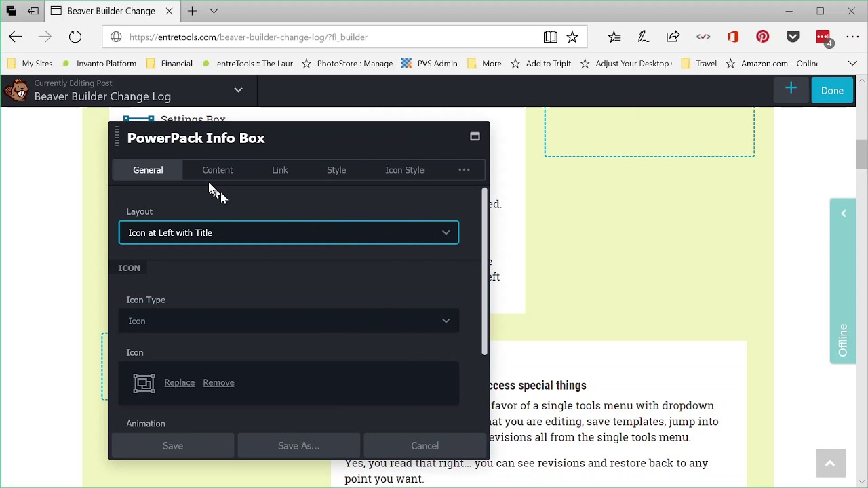This screenshot has width=868, height=488.
Task: Open the Amazon.com bookmark
Action: pyautogui.click(x=771, y=63)
